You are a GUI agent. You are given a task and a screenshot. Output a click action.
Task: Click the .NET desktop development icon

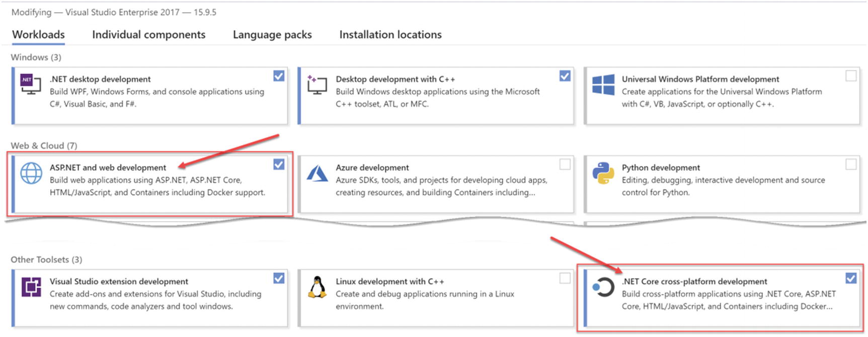coord(30,84)
